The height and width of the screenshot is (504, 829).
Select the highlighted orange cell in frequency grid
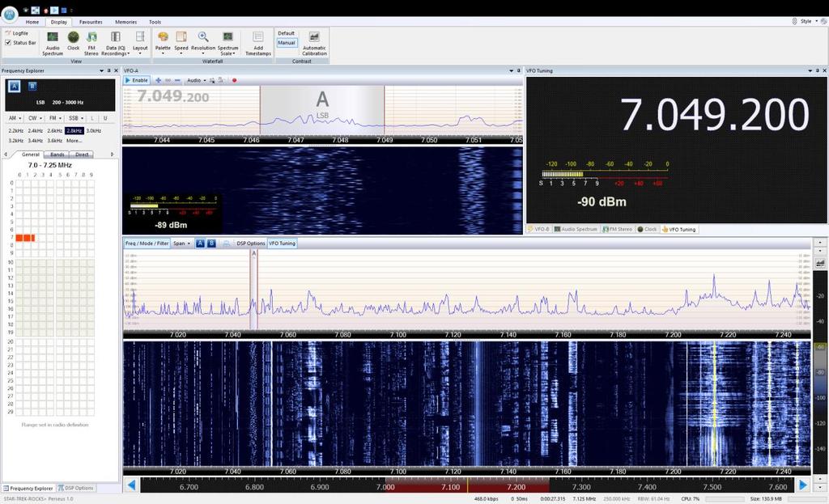click(x=25, y=238)
